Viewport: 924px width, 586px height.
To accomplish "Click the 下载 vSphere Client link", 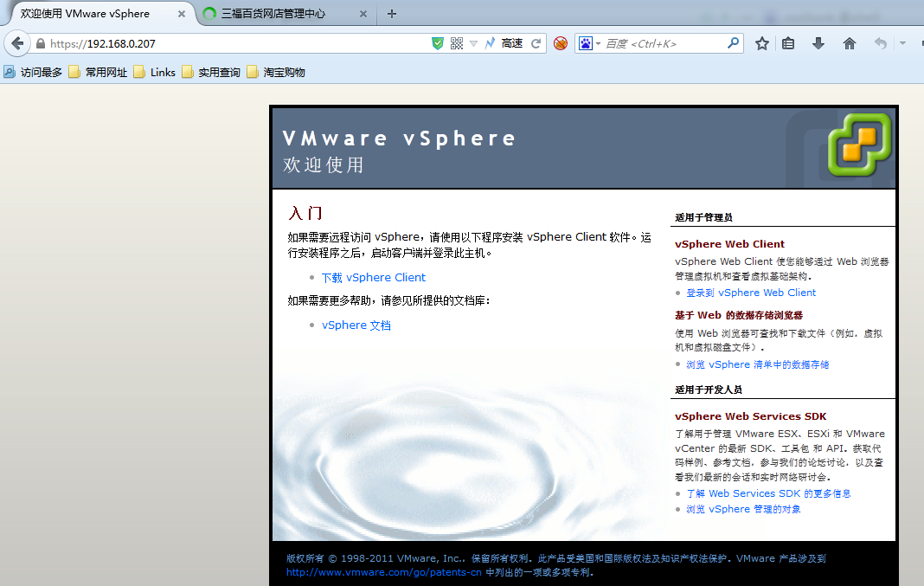I will 374,277.
